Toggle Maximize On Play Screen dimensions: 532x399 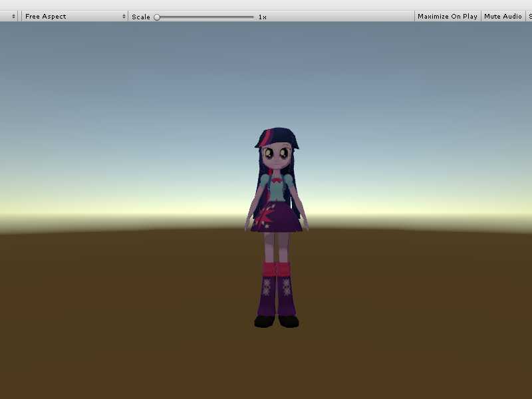tap(447, 16)
